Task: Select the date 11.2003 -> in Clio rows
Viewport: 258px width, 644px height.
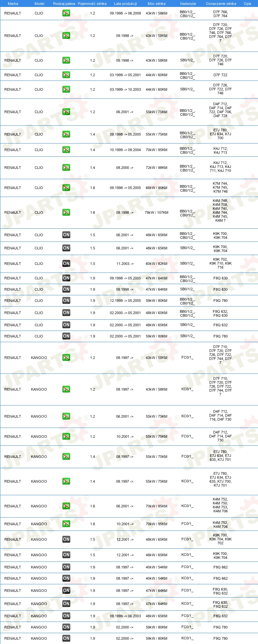Action: tap(125, 264)
